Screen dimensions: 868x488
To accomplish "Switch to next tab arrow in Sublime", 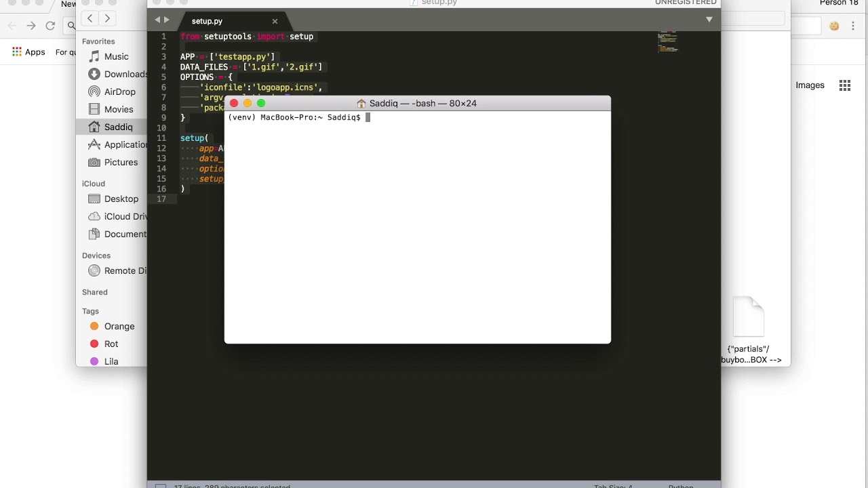I will 167,20.
